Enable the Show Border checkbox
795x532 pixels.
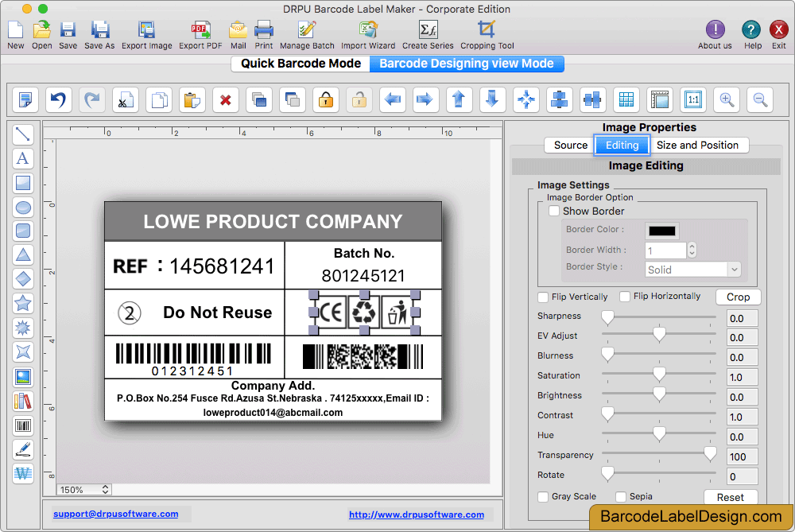(x=554, y=211)
